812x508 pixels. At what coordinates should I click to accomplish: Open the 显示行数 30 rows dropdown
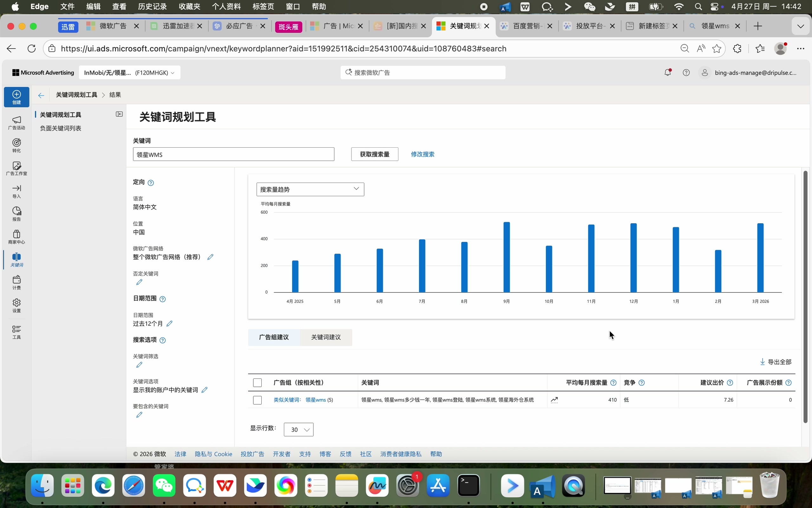pyautogui.click(x=298, y=429)
